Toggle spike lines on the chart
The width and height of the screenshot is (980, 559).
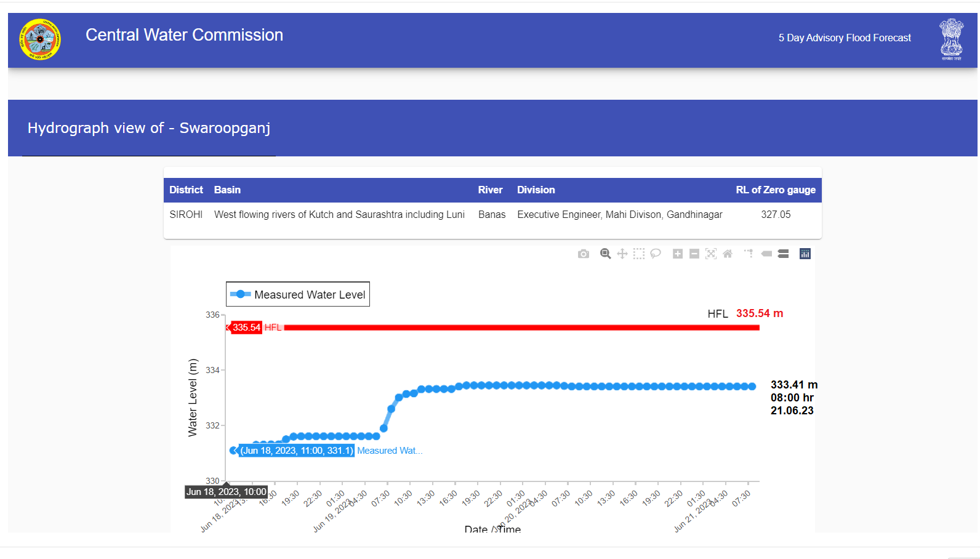pyautogui.click(x=749, y=254)
